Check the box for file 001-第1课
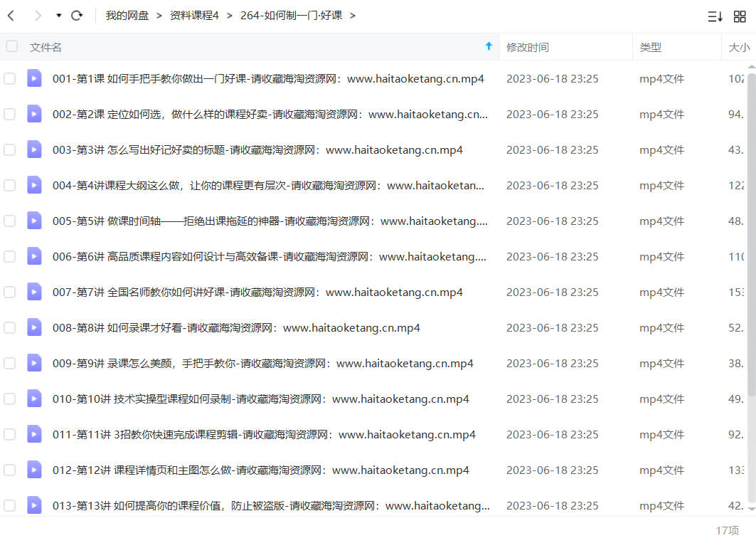Screen dimensions: 756x543 point(10,78)
